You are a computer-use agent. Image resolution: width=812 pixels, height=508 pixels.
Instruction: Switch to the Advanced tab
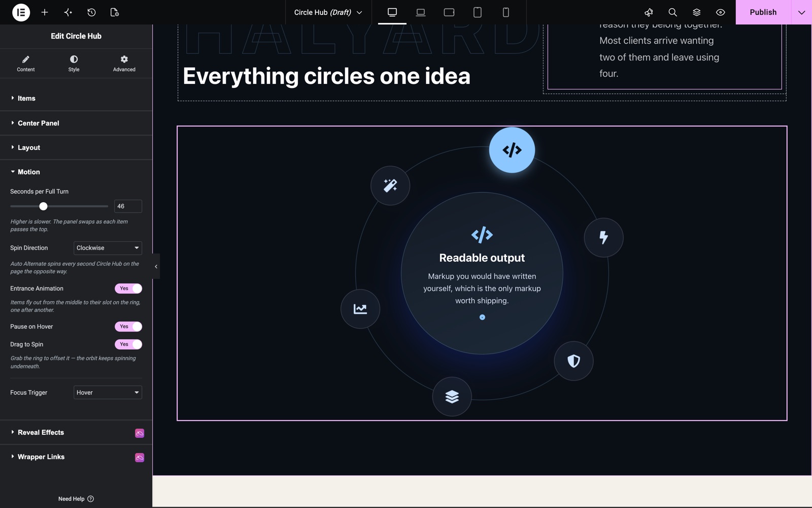point(124,63)
